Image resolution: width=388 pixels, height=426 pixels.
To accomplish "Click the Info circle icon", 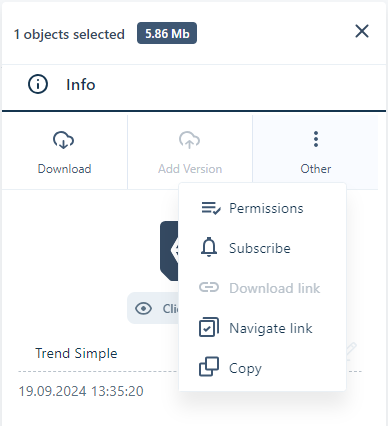I will 38,84.
